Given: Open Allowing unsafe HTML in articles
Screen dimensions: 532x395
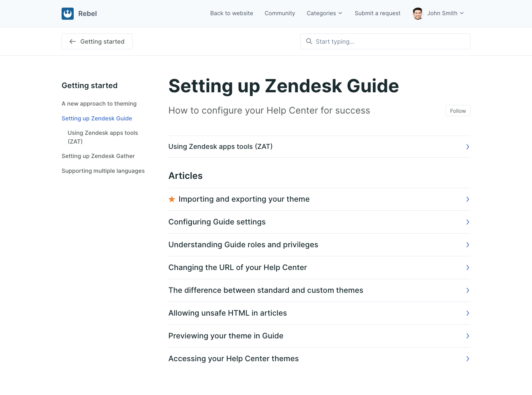Looking at the screenshot, I should coord(227,313).
